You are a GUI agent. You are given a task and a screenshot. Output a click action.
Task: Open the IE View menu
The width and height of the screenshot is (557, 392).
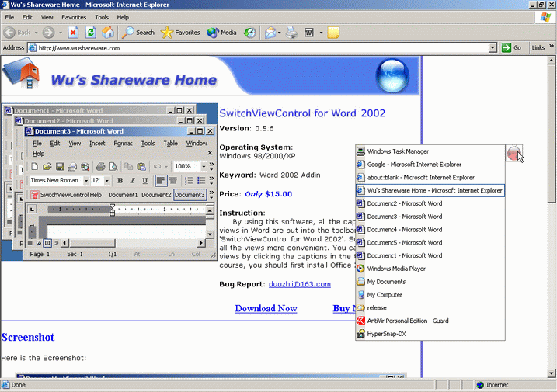pos(47,17)
